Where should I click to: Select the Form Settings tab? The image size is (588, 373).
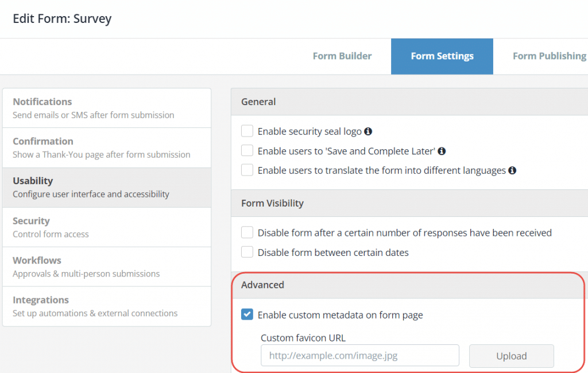(x=442, y=56)
